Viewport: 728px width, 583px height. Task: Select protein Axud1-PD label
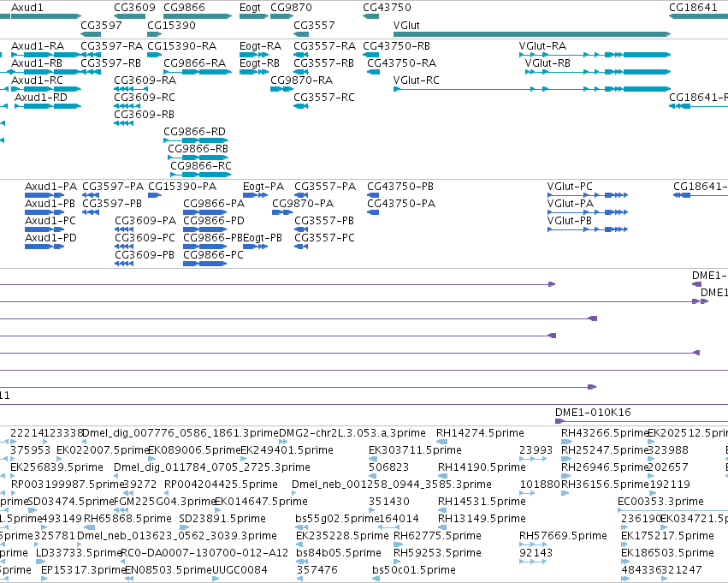point(50,238)
